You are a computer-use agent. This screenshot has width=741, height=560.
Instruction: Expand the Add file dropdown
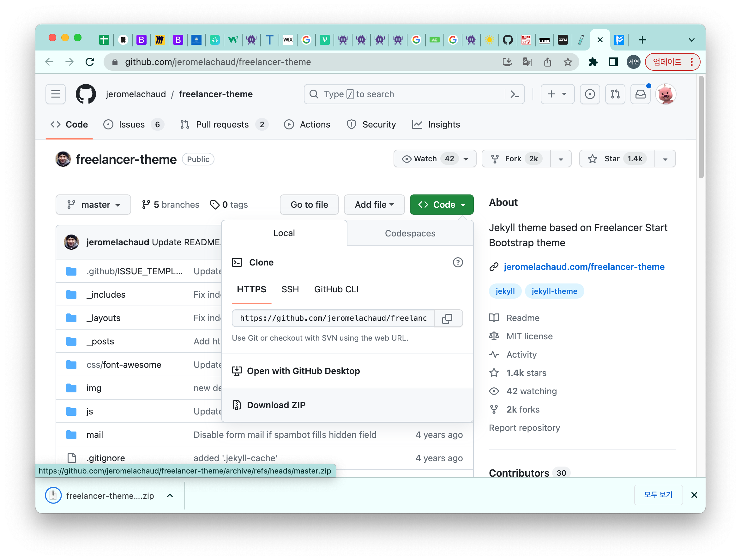point(374,205)
